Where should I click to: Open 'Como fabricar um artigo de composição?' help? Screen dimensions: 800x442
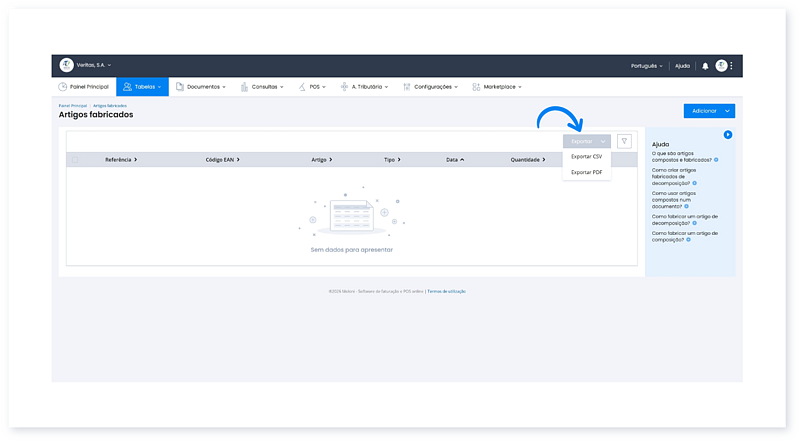[685, 236]
